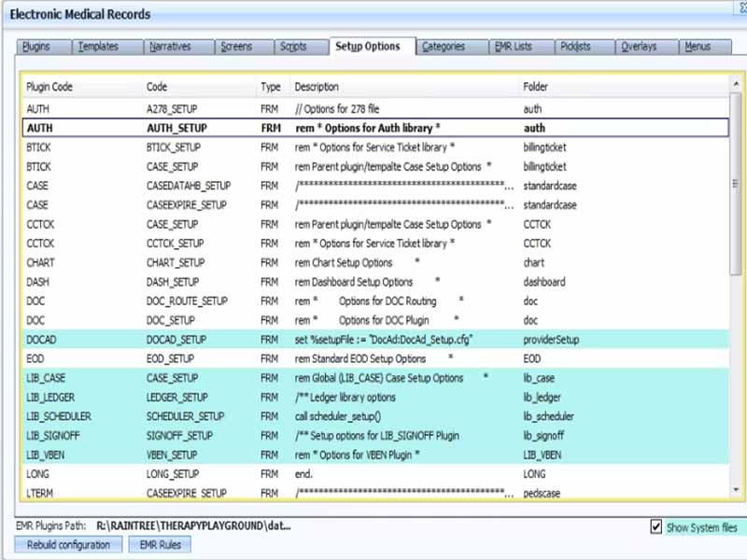The width and height of the screenshot is (747, 560).
Task: Open the Templates tab
Action: [98, 47]
